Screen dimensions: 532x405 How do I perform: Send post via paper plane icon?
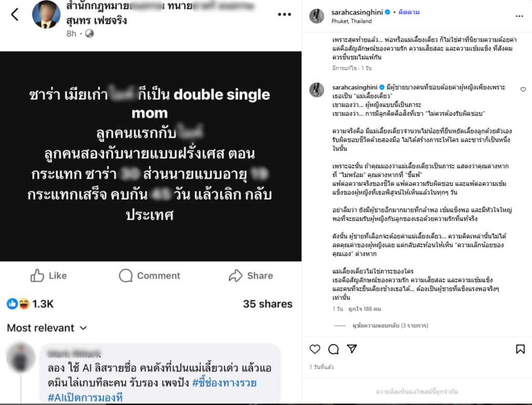pos(352,349)
